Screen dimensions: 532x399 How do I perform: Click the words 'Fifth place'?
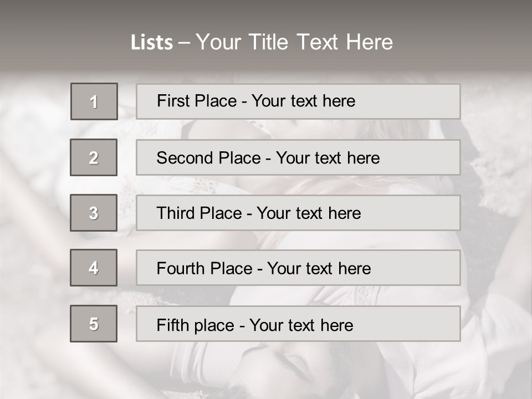point(196,325)
